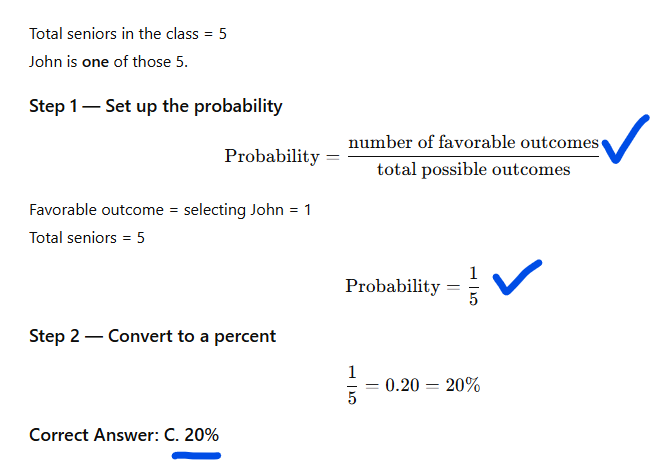Screen dimensions: 651x462
Task: Click the "Favorable outcome = selecting John = 1" line
Action: coord(170,211)
